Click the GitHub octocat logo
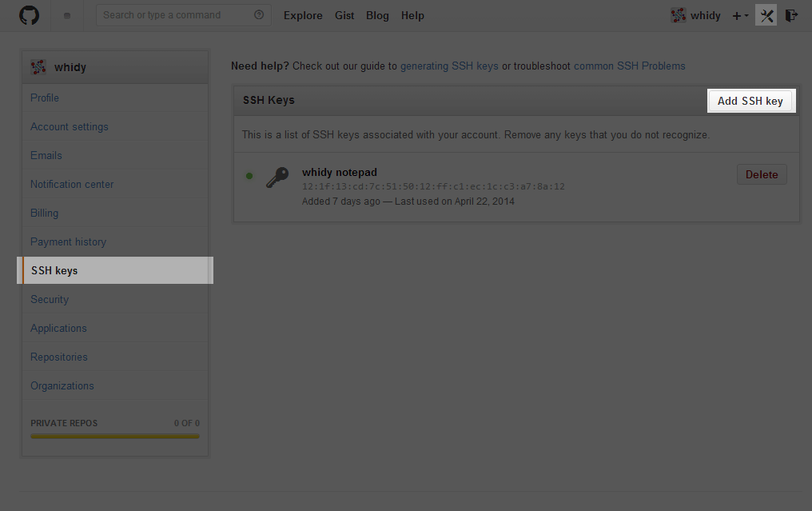 (29, 15)
